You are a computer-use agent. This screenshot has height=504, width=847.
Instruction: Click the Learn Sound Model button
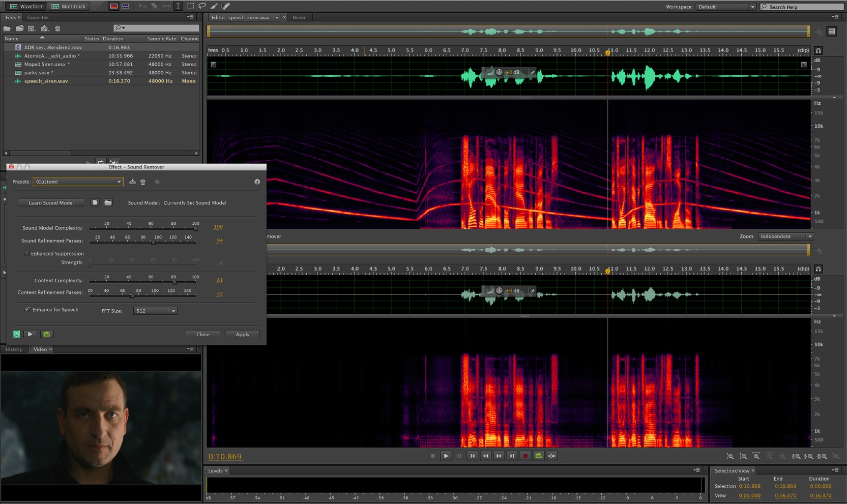[x=51, y=203]
